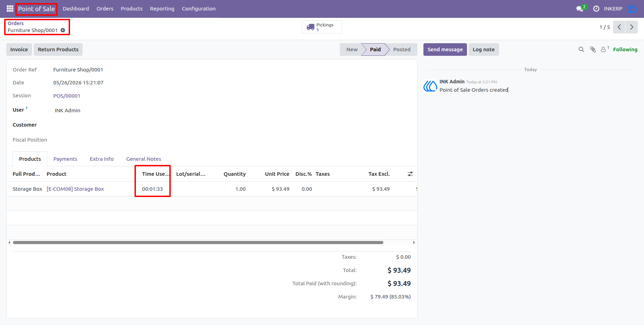Viewport: 644px width, 325px height.
Task: Show followers list icon
Action: pos(605,49)
